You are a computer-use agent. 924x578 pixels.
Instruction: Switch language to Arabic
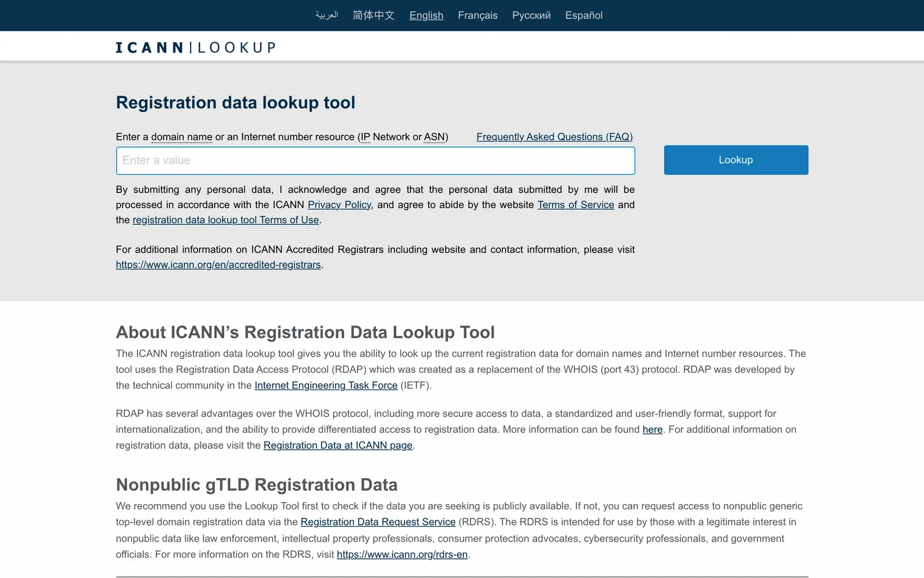[x=326, y=15]
